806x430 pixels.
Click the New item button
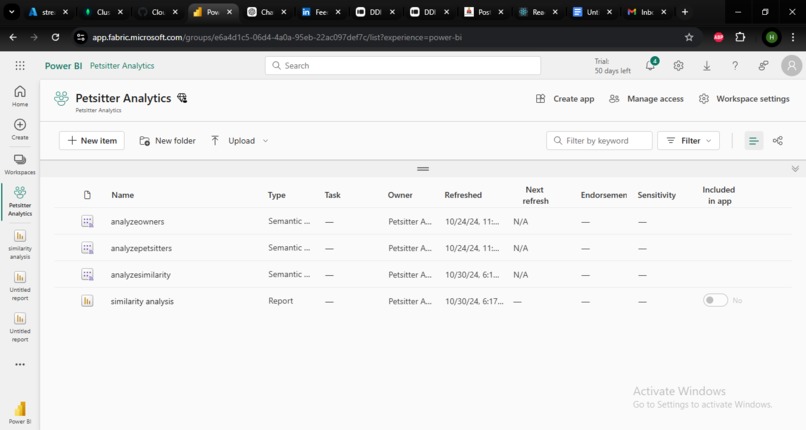[x=91, y=141]
